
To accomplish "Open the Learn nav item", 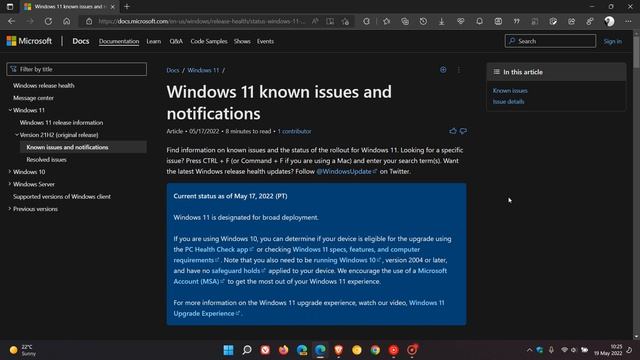I will coord(153,41).
